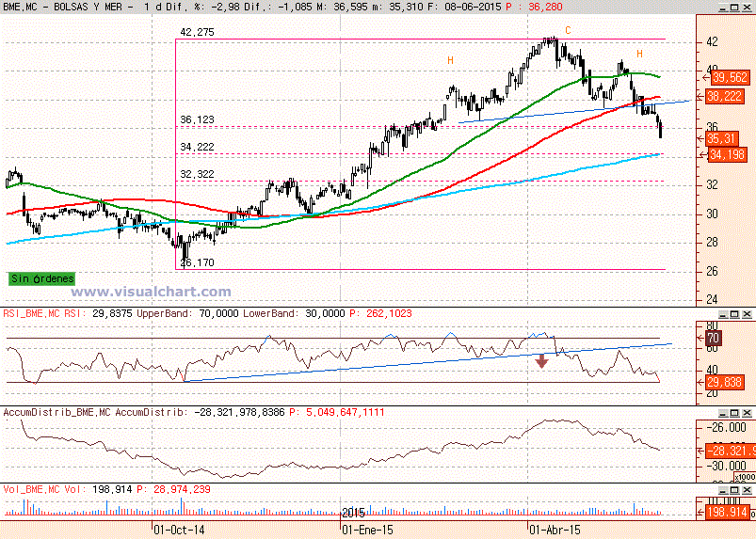756x539 pixels.
Task: Click the 'LowerBand: 30,0000' text
Action: [x=294, y=313]
